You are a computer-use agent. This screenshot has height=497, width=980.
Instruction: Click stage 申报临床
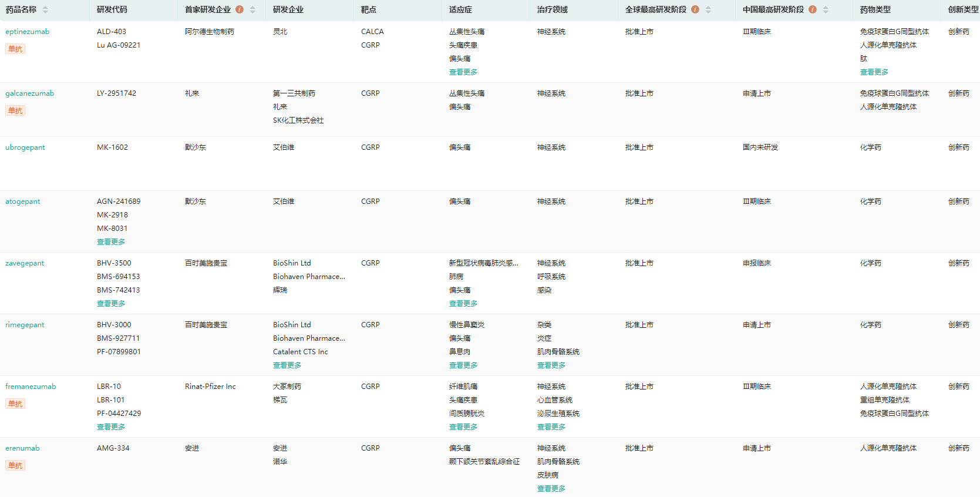tap(757, 263)
